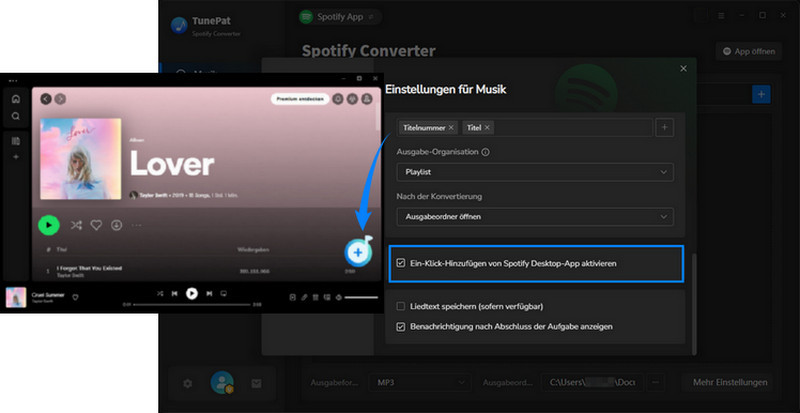
Task: Click the plus icon in Spotify sidebar
Action: (16, 157)
